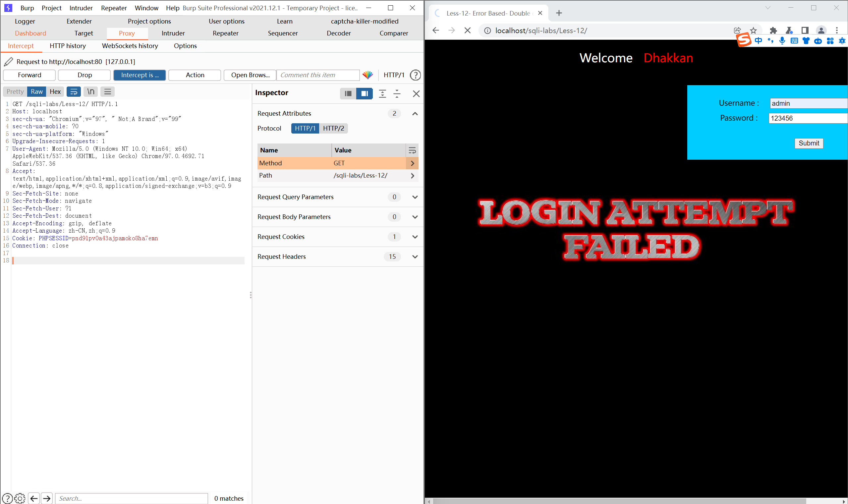Open Method row details chevron

(412, 163)
